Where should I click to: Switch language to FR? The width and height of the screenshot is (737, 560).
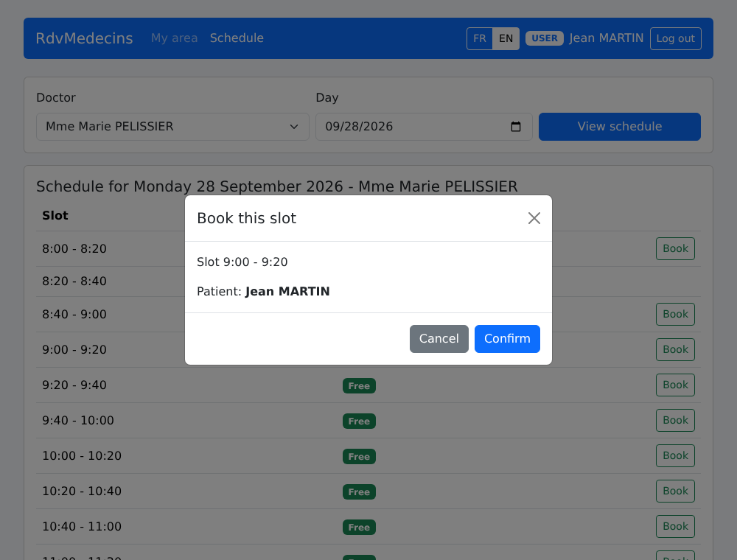pos(480,38)
